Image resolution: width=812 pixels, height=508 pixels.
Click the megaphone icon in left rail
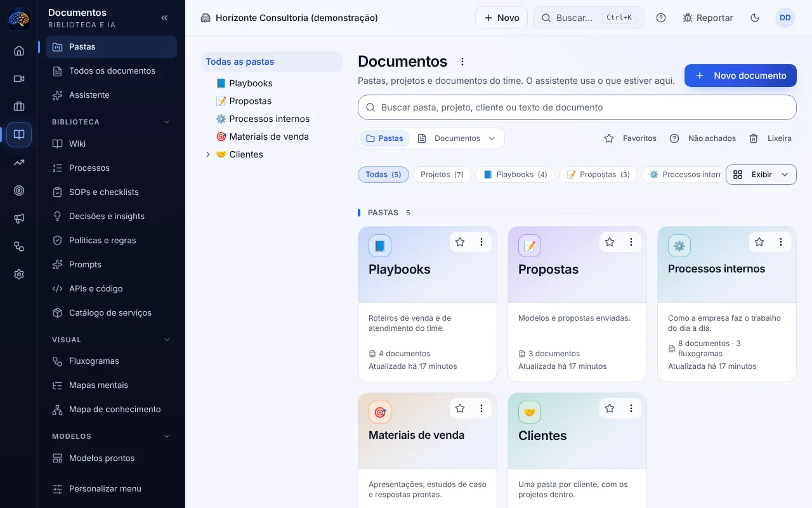click(19, 218)
